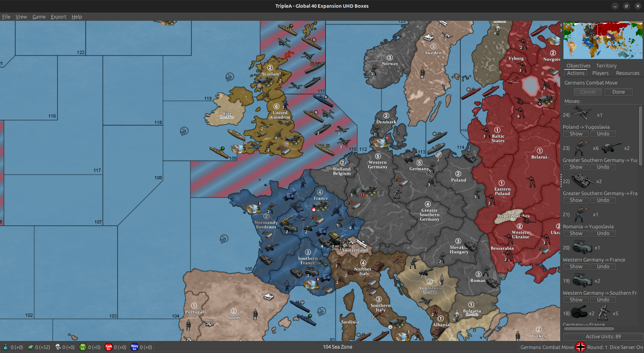644x353 pixels.
Task: Click the dotted drag handle on panel edge
Action: coord(561,180)
